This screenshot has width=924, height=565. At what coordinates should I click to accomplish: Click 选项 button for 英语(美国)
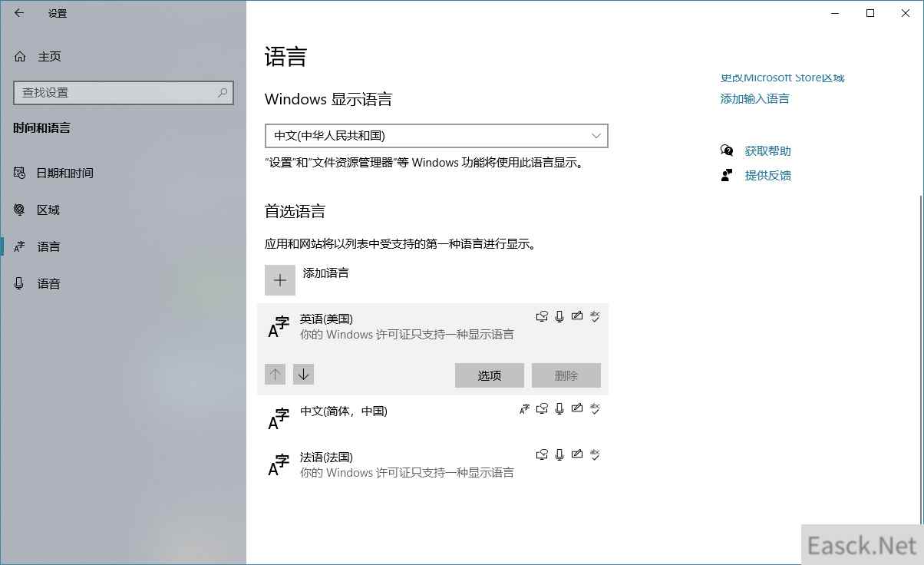490,375
